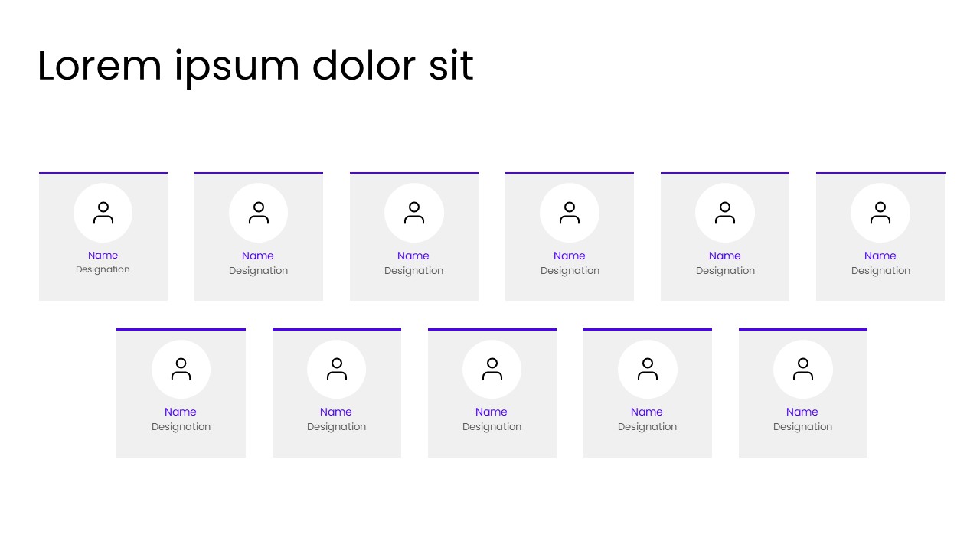The height and width of the screenshot is (551, 980).
Task: Select the Designation text in the third top-row card
Action: click(413, 271)
